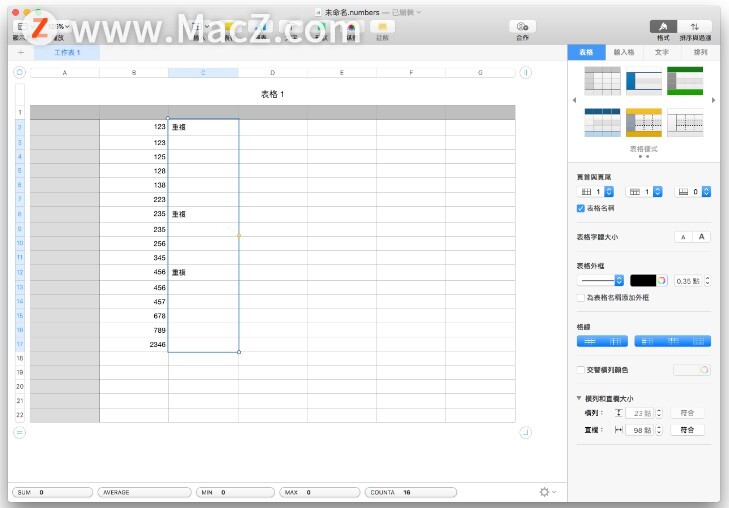This screenshot has height=508, width=729.
Task: Show previous table styles with left arrow
Action: coord(574,100)
